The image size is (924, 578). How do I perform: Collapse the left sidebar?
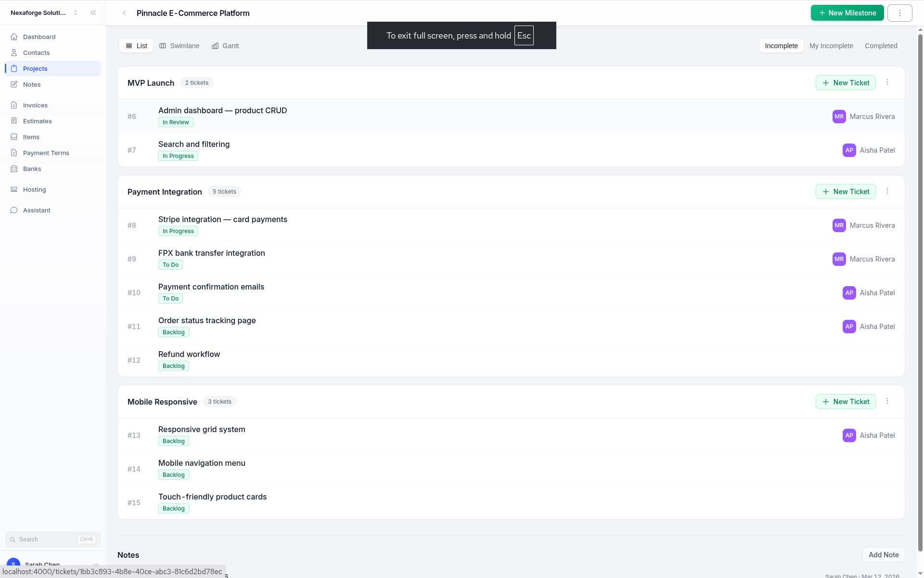[x=93, y=13]
